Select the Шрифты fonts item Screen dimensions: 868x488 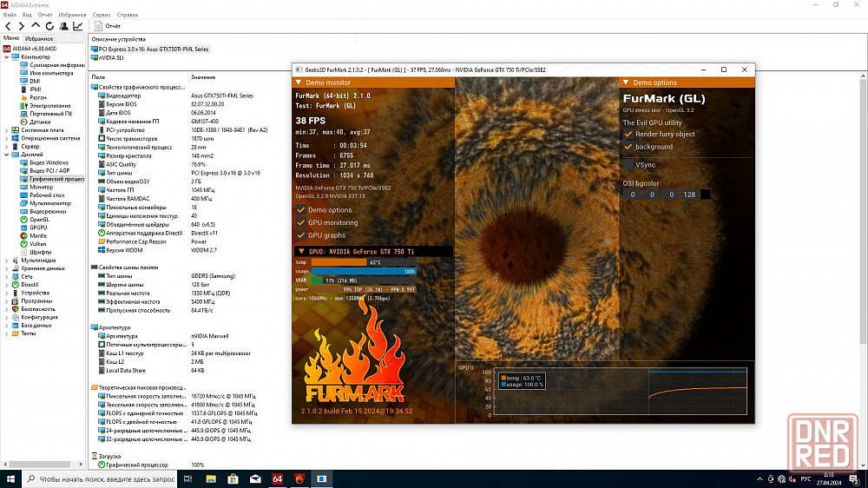point(36,252)
